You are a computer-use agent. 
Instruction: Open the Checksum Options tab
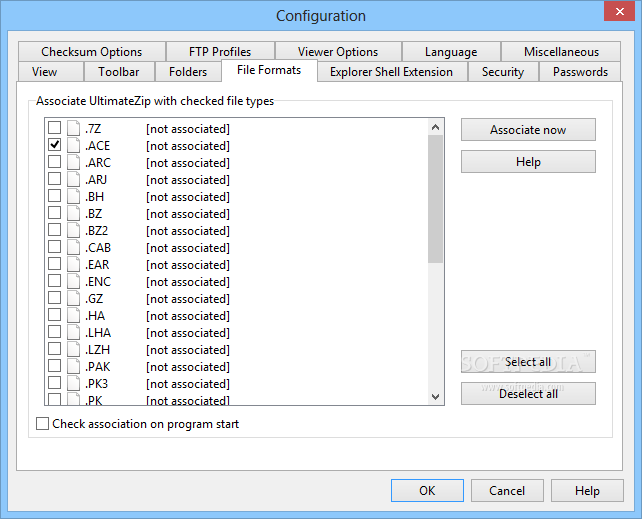pos(92,52)
